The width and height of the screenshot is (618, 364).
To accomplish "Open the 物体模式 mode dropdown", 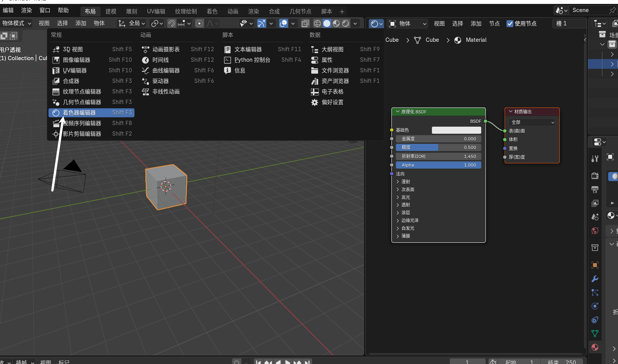I will (16, 23).
